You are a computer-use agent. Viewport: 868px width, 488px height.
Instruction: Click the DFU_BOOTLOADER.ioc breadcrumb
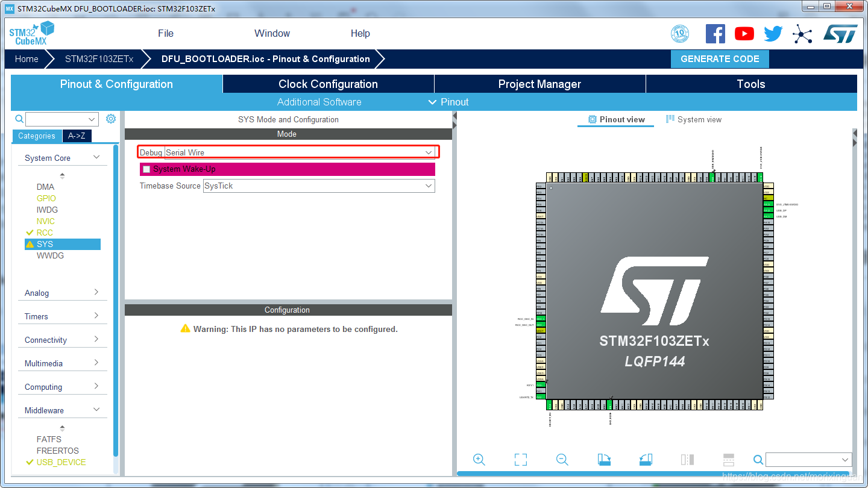[266, 59]
